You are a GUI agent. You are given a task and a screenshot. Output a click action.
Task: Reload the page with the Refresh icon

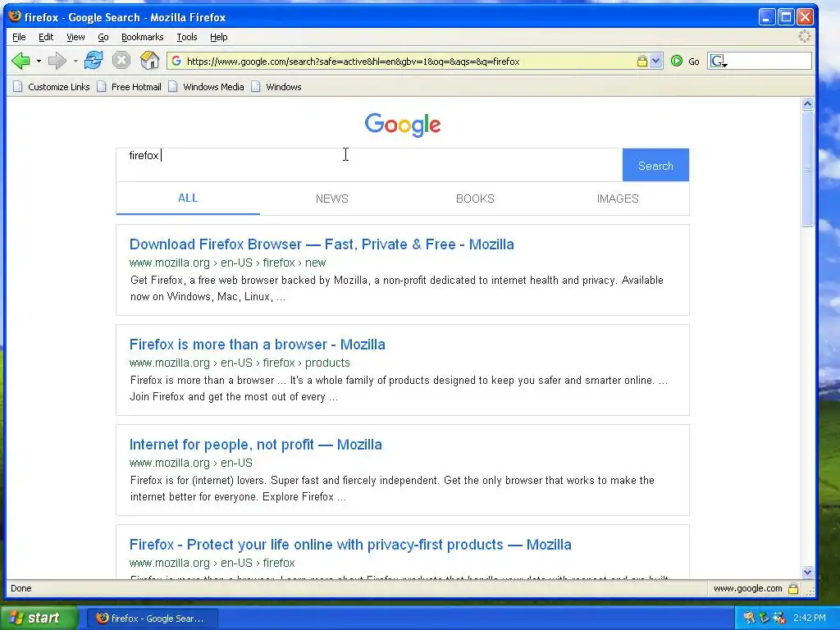coord(94,60)
